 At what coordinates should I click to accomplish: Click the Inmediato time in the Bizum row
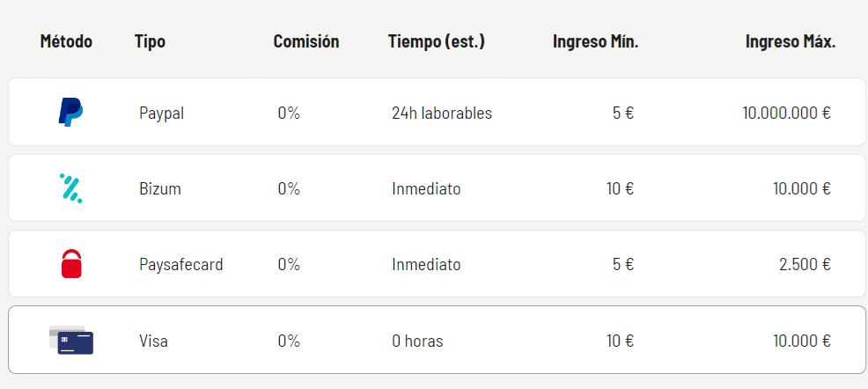coord(426,188)
